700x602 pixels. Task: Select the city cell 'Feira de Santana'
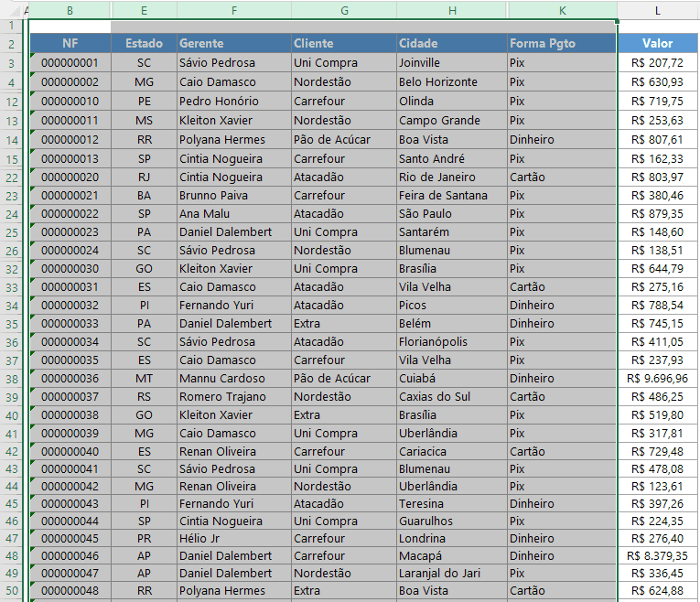451,195
